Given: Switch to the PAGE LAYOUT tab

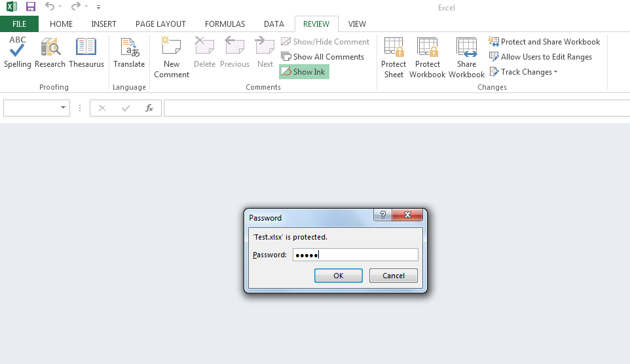Looking at the screenshot, I should 160,24.
